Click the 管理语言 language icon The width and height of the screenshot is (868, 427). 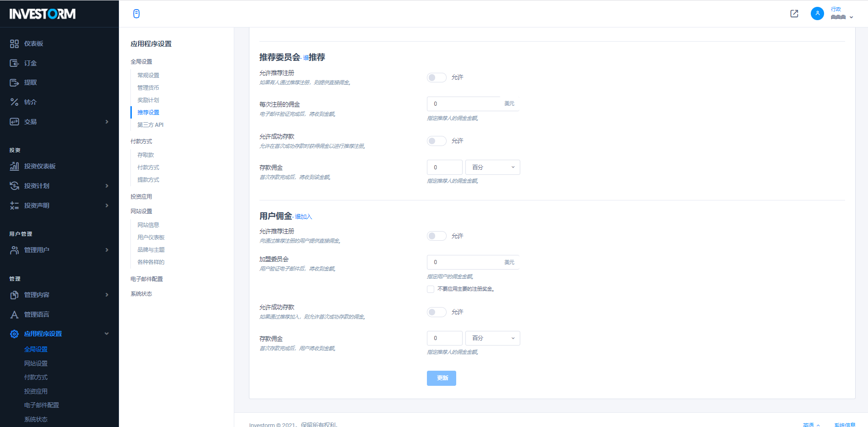click(14, 314)
